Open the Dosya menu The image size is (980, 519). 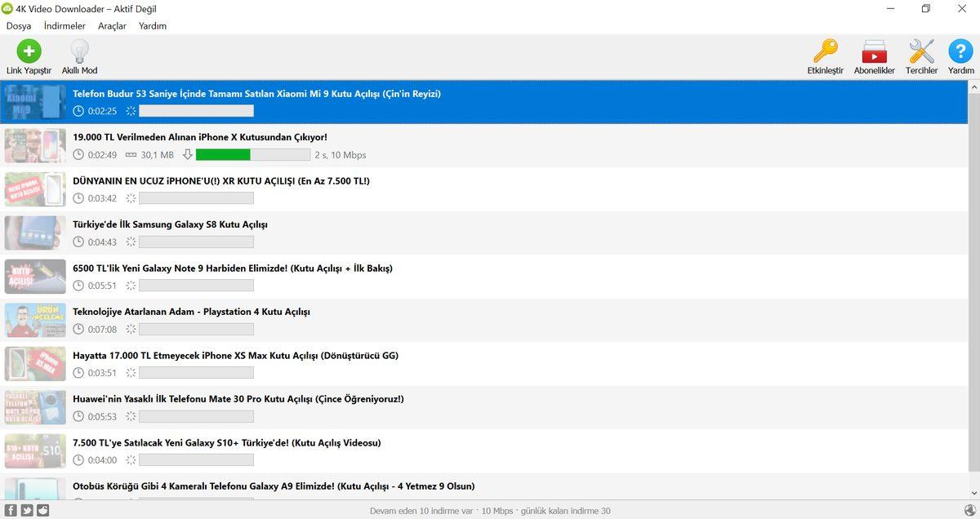tap(19, 26)
